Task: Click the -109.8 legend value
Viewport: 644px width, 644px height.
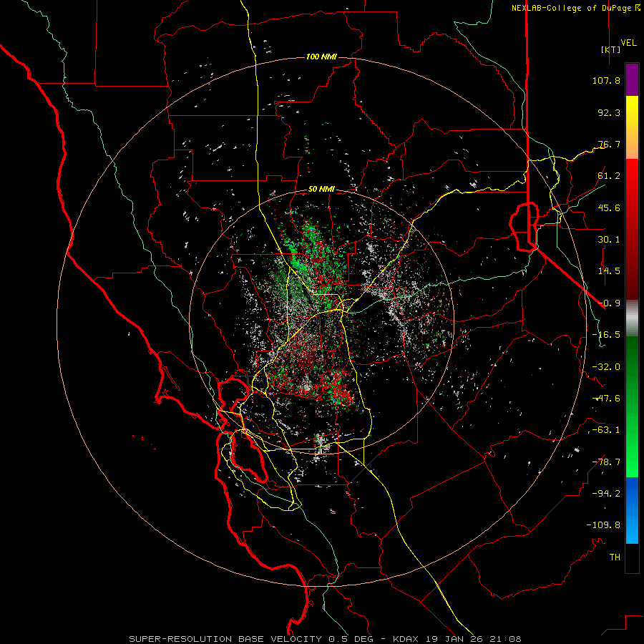Action: coord(603,525)
